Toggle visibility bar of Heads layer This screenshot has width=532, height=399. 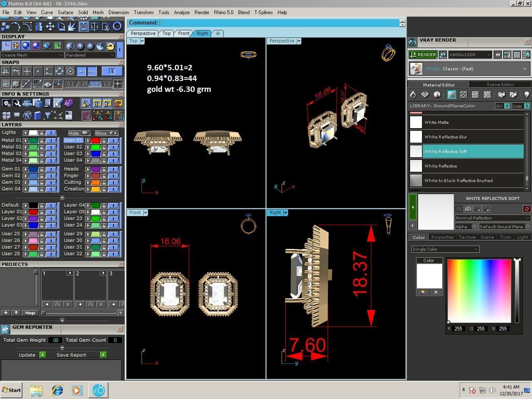click(x=113, y=169)
